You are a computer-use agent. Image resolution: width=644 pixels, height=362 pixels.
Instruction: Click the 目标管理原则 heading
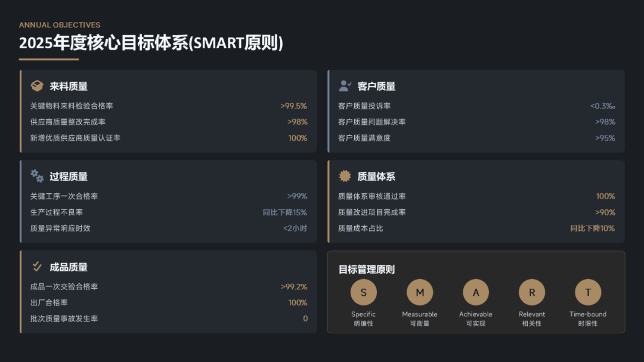367,270
